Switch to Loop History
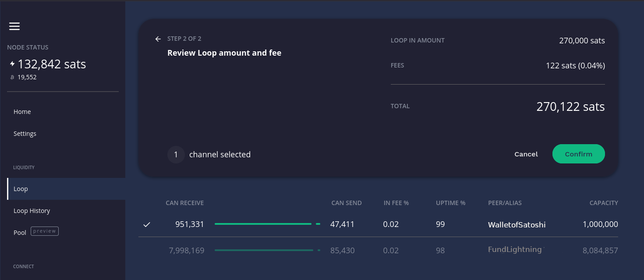 pos(32,211)
